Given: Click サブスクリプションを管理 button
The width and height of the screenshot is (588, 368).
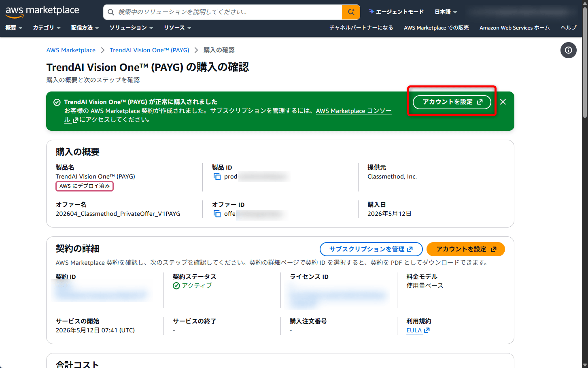Looking at the screenshot, I should coord(371,249).
